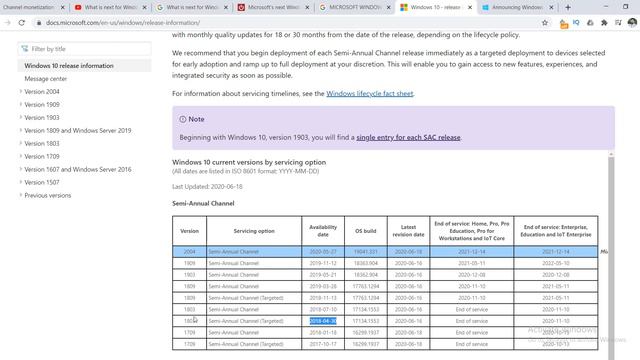640x360 pixels.
Task: Click the Servicing option column header
Action: click(254, 231)
